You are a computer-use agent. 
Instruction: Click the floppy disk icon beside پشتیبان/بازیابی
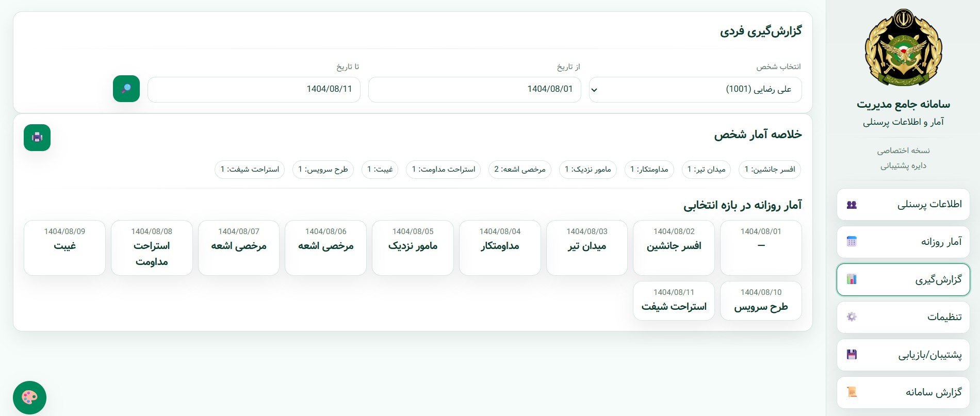[852, 355]
